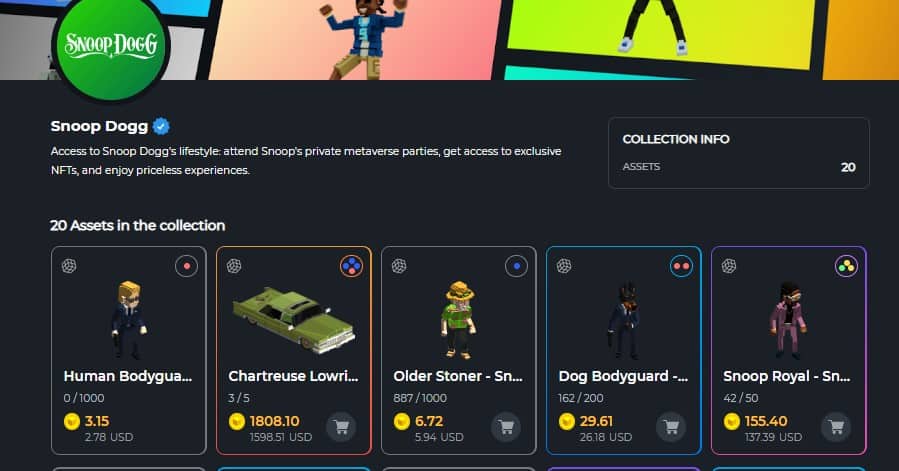Click the mesh icon on Snoop Royal card

pyautogui.click(x=729, y=266)
